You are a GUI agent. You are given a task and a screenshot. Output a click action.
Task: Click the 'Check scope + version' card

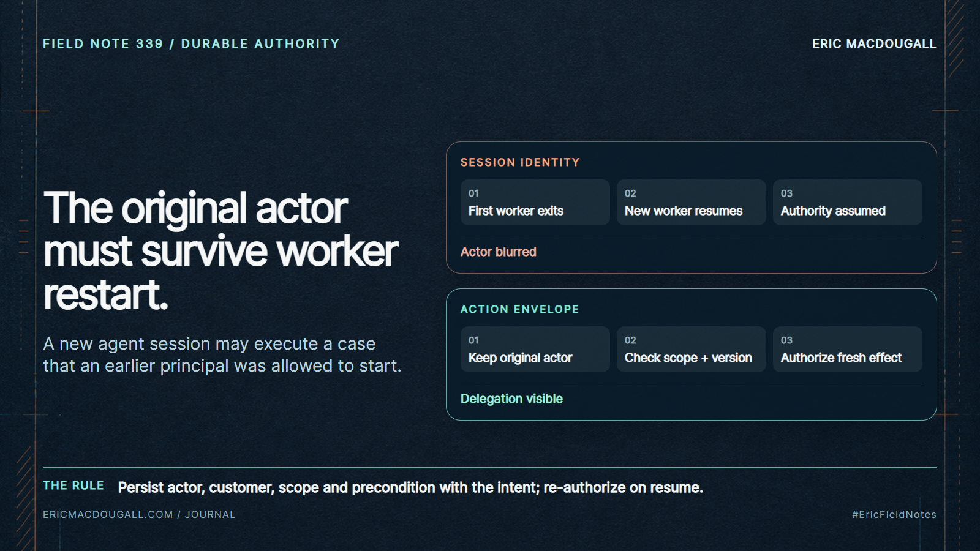(691, 349)
